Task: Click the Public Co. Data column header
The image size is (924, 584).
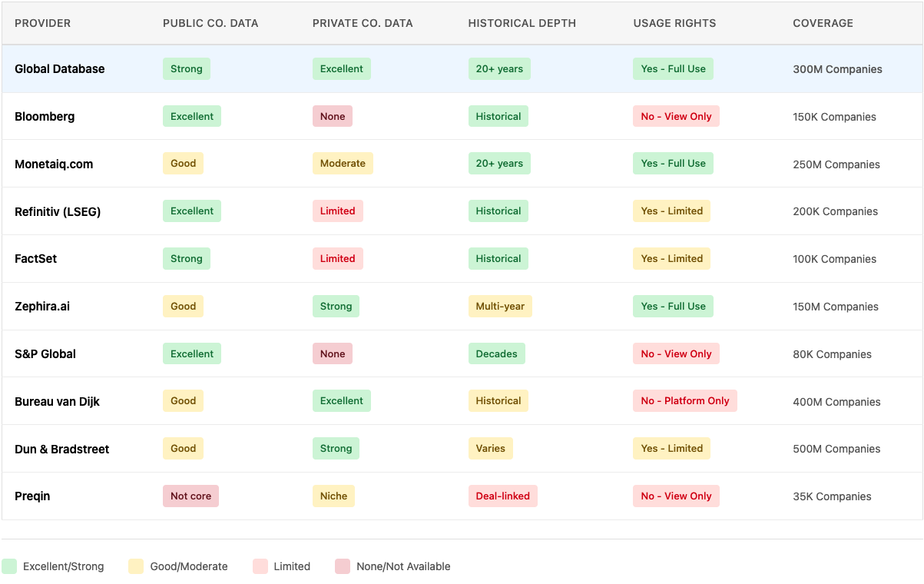Action: pos(210,23)
